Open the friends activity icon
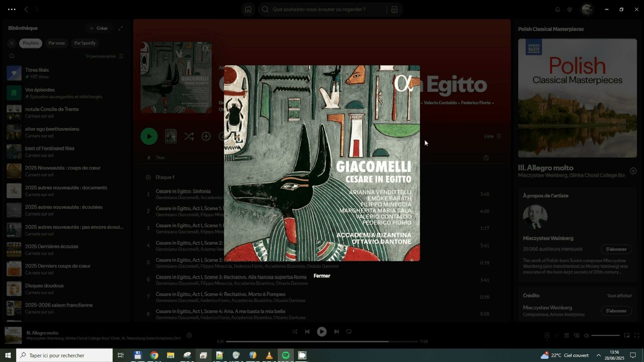This screenshot has width=644, height=362. pyautogui.click(x=570, y=9)
